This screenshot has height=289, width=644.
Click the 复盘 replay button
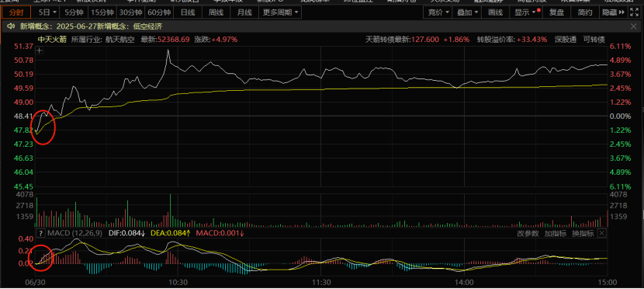pos(556,12)
